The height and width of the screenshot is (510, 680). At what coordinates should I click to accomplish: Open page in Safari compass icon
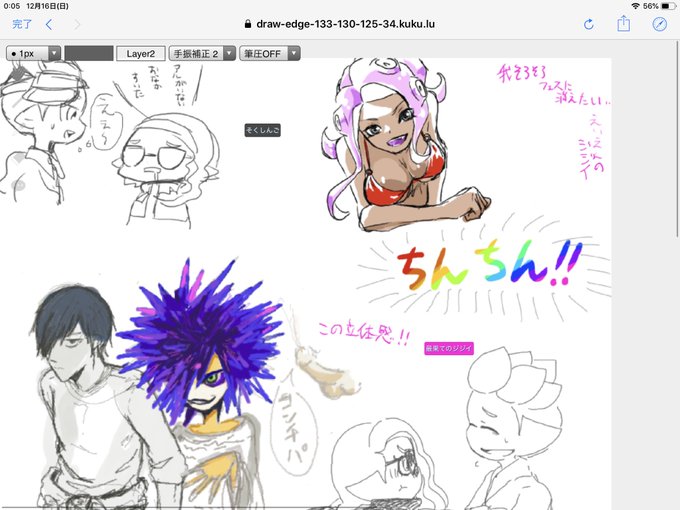click(x=660, y=24)
